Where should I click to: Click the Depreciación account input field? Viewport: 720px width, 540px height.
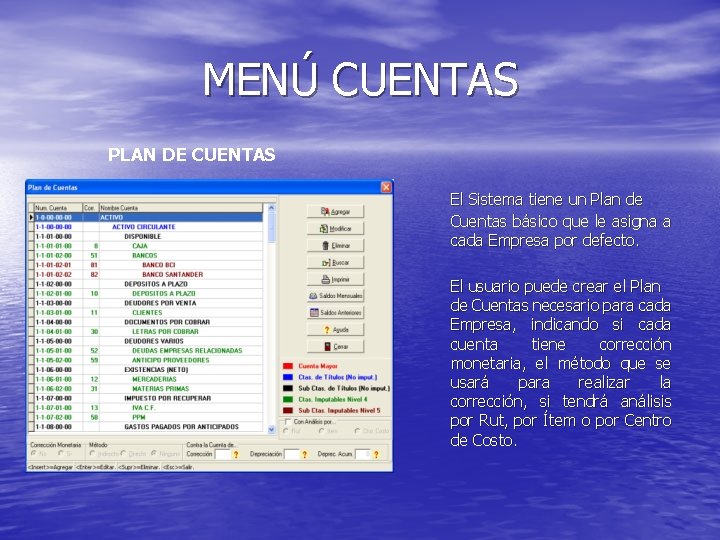click(x=292, y=455)
